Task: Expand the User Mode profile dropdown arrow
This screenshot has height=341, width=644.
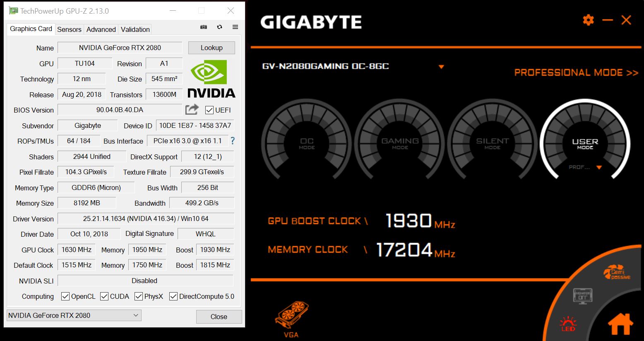Action: 599,168
